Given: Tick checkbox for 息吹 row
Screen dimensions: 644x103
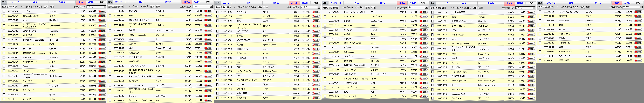Looking at the screenshot, I should (x=110, y=16).
